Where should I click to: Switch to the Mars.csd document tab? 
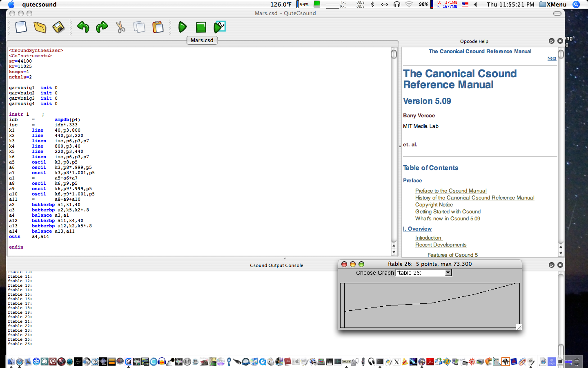pos(202,40)
